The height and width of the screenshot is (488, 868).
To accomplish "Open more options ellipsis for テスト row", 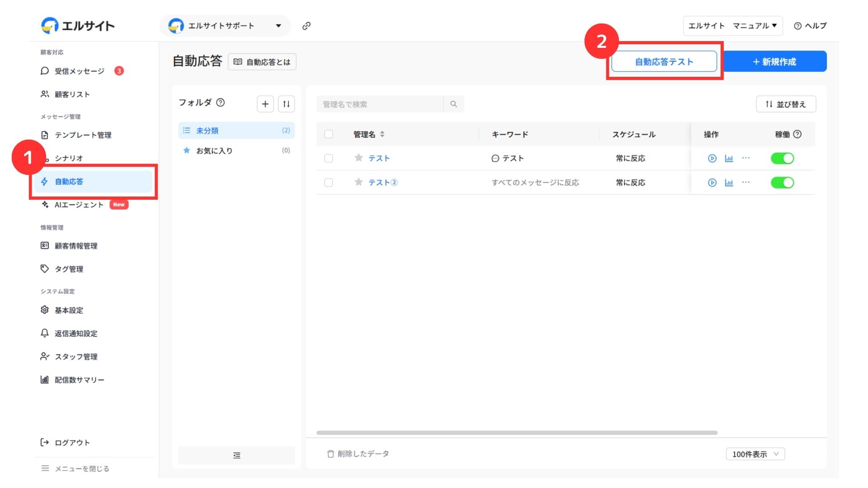I will coord(746,158).
